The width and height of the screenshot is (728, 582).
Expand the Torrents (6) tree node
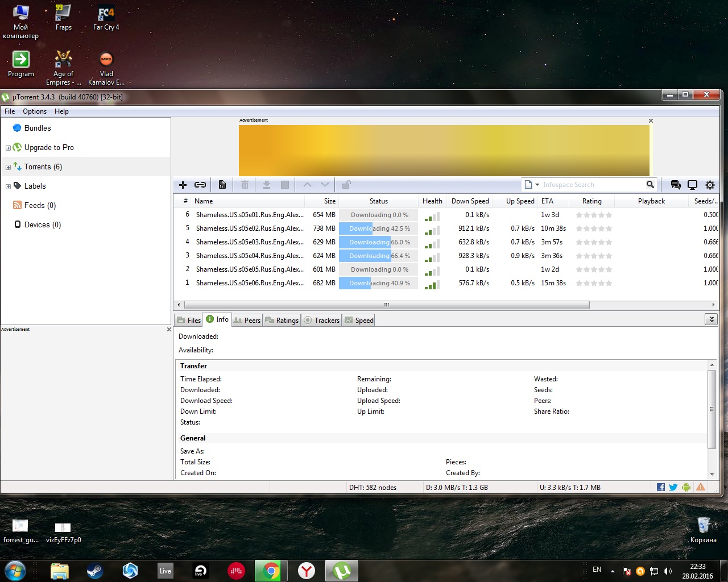coord(8,167)
